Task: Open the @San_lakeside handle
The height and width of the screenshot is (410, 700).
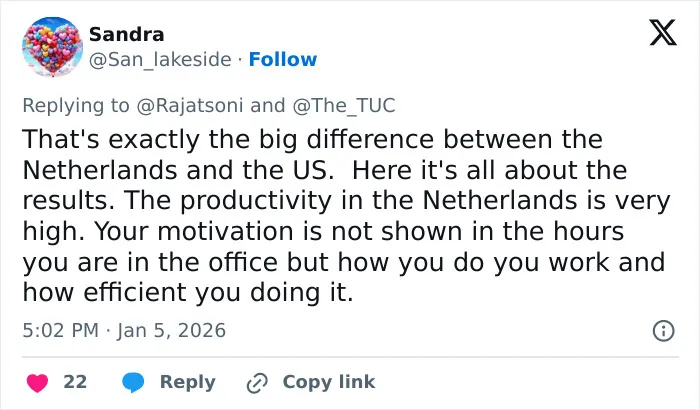Action: coord(160,59)
